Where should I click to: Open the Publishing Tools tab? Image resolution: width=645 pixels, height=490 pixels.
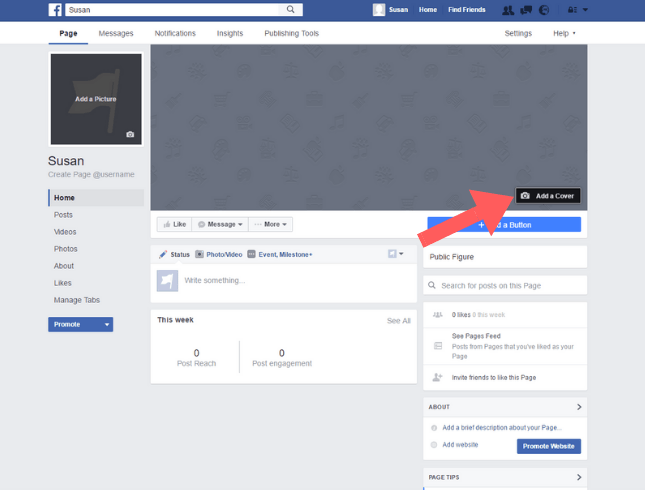[291, 33]
